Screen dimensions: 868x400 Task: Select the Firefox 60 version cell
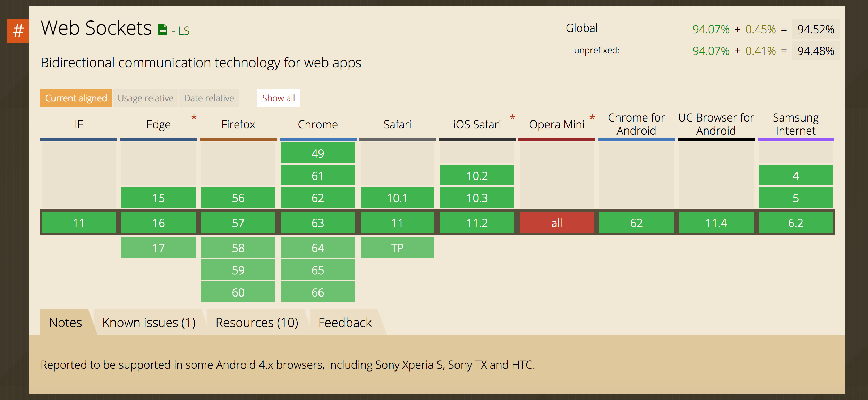click(238, 292)
